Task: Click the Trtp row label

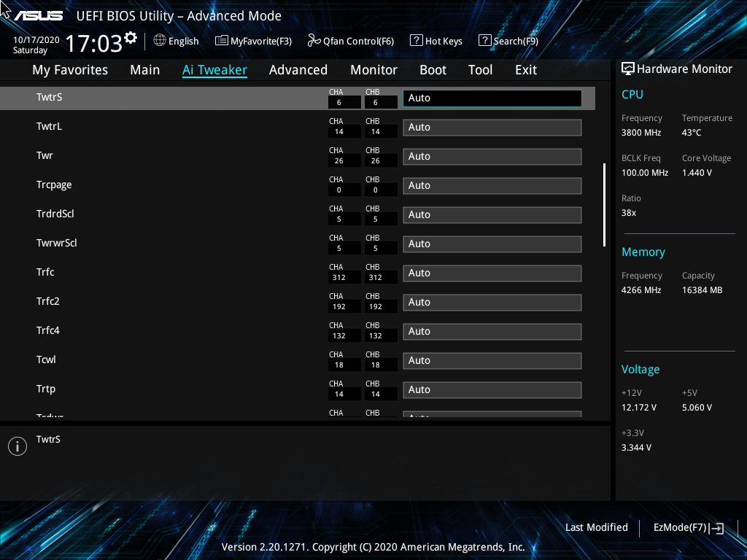Action: [x=46, y=389]
